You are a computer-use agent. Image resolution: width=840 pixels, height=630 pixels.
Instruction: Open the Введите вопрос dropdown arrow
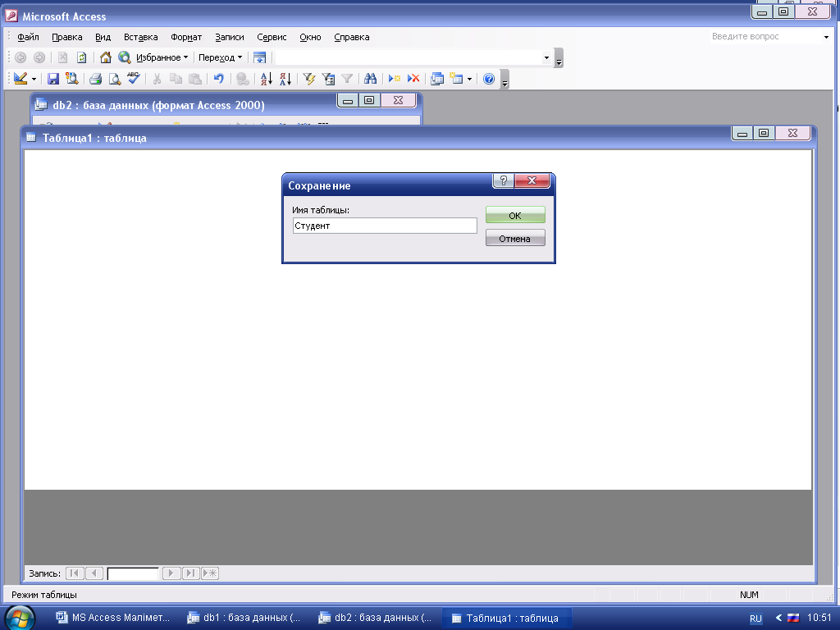(826, 37)
